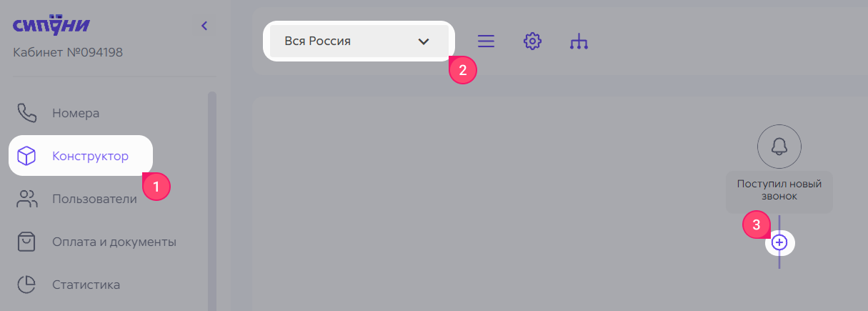
Task: Open the Вся Россия region dropdown
Action: (x=359, y=41)
